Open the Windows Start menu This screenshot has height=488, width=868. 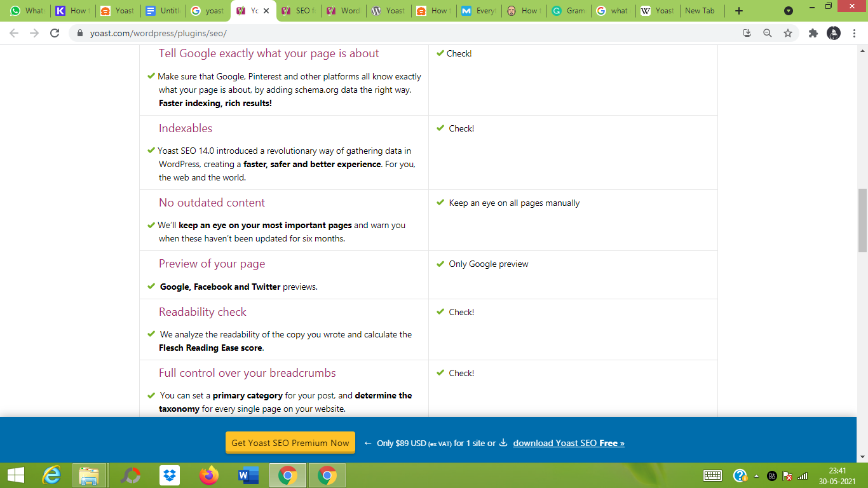pyautogui.click(x=16, y=475)
